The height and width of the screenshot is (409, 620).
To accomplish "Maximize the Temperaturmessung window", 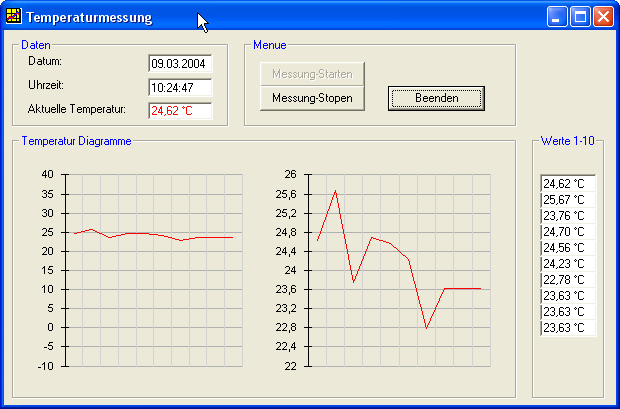I will (580, 17).
